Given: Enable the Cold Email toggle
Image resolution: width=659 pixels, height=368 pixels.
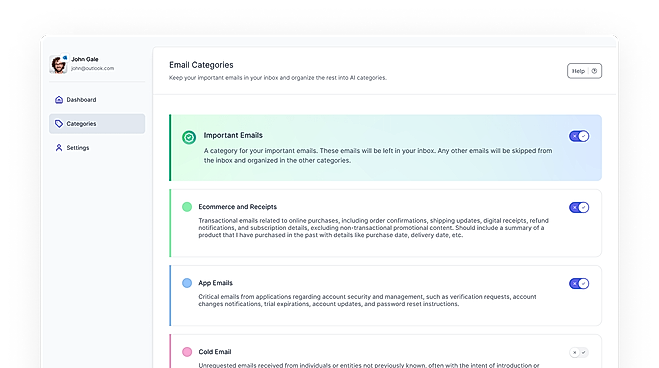Looking at the screenshot, I should [579, 352].
